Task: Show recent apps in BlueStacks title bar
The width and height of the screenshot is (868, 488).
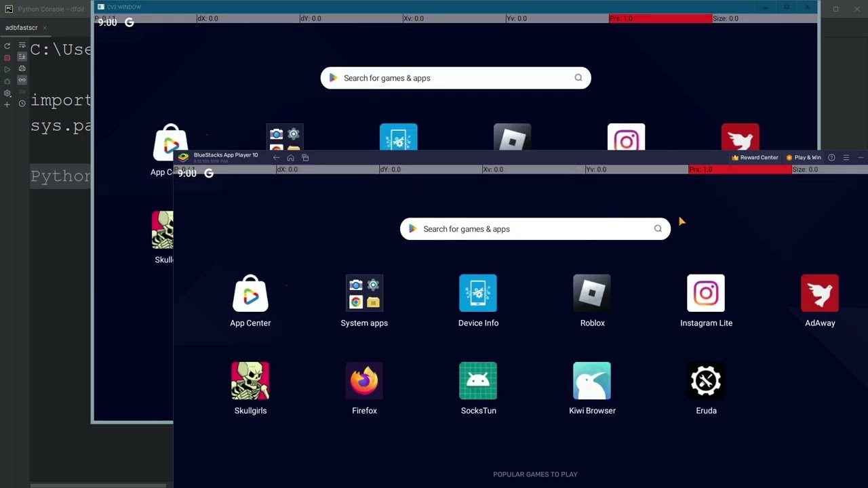Action: pyautogui.click(x=305, y=158)
